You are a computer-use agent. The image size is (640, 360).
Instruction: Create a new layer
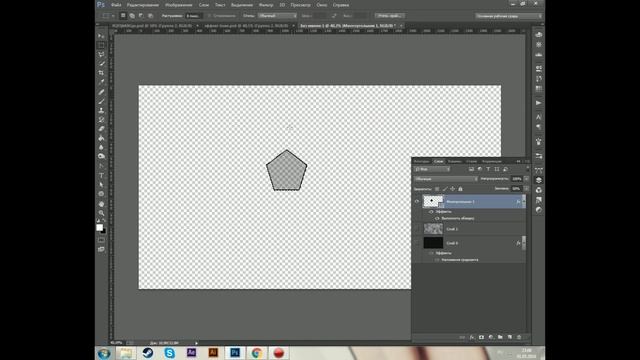[x=509, y=337]
